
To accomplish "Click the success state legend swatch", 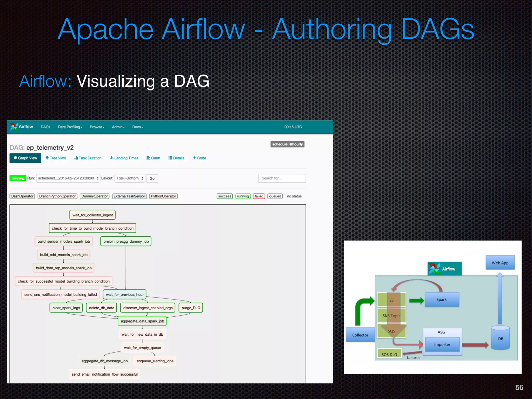I will [x=224, y=196].
